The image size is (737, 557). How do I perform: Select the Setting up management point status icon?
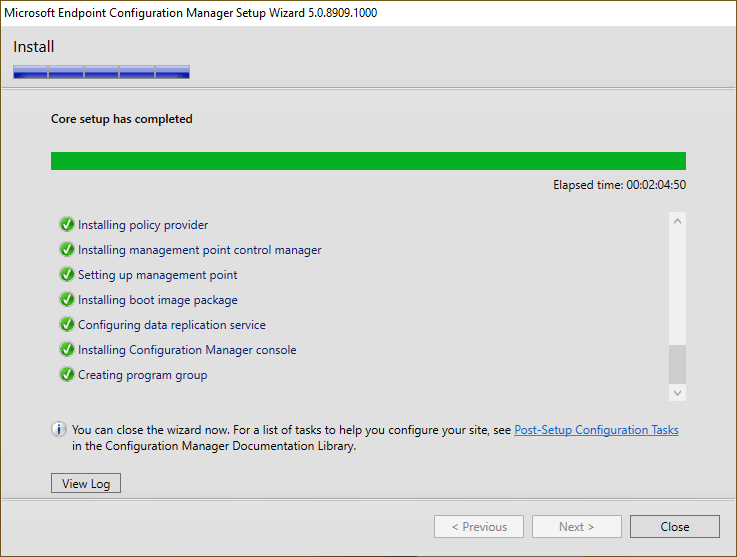click(x=67, y=275)
